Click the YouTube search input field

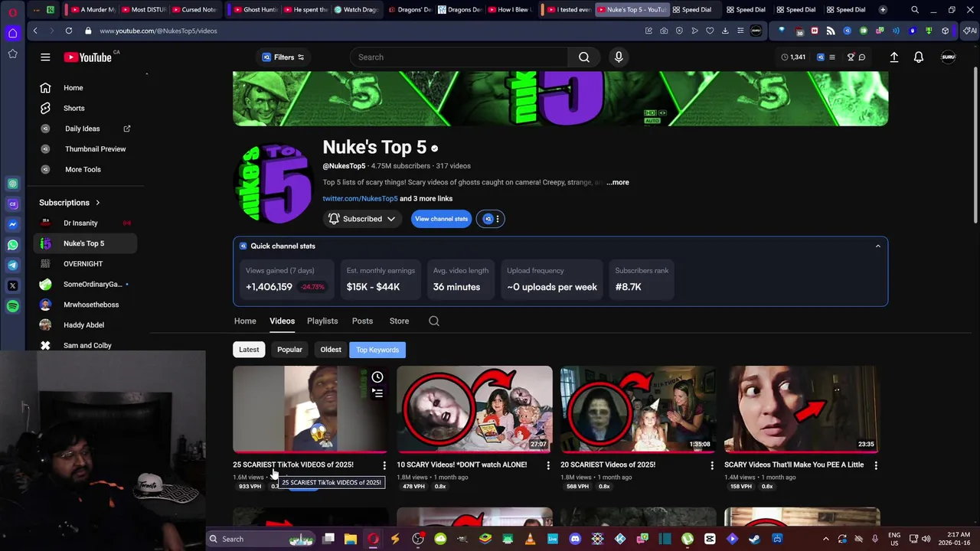(459, 57)
